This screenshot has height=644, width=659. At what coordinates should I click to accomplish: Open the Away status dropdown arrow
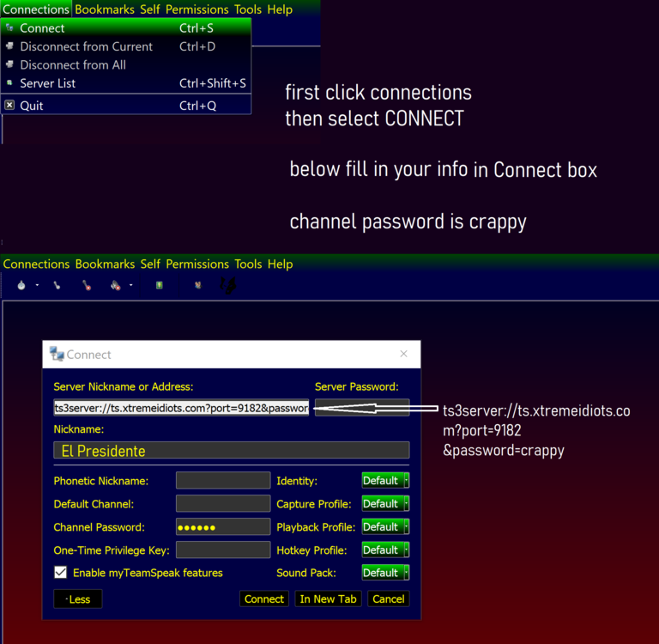click(37, 286)
